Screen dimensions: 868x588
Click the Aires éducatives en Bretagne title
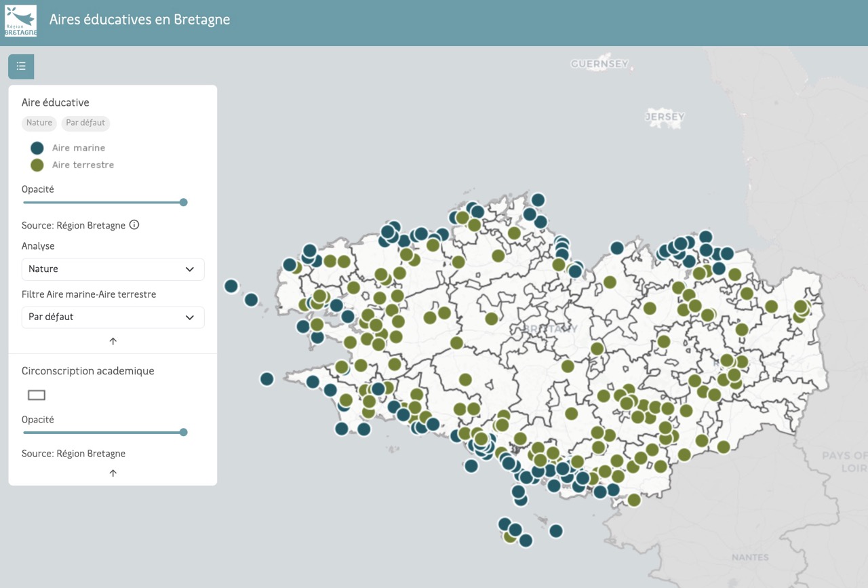point(140,20)
